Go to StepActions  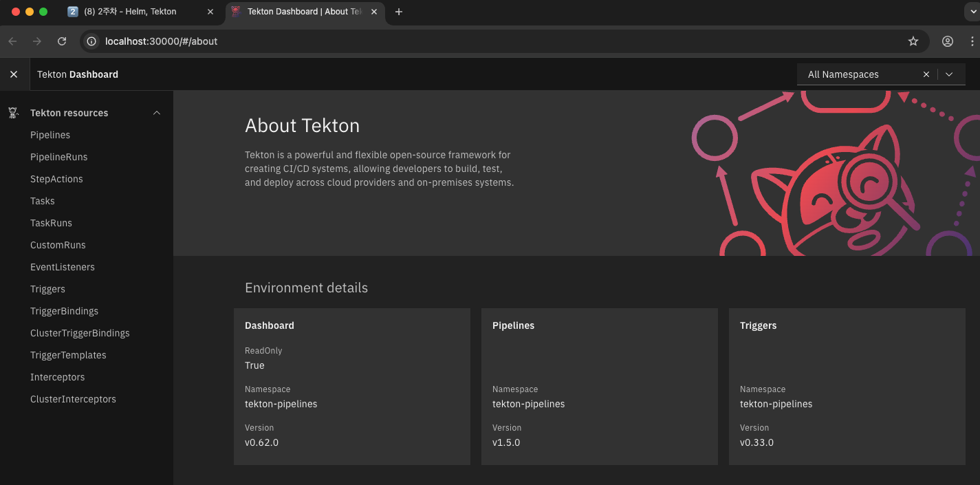click(x=56, y=179)
